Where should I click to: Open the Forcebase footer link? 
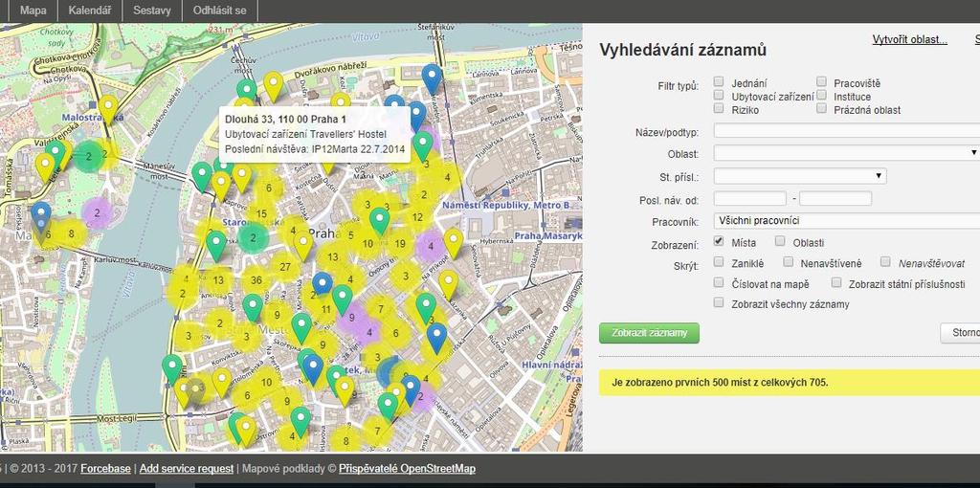(x=105, y=469)
